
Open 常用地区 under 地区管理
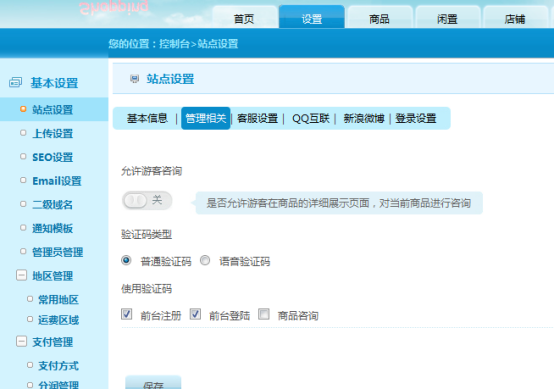[x=58, y=299]
